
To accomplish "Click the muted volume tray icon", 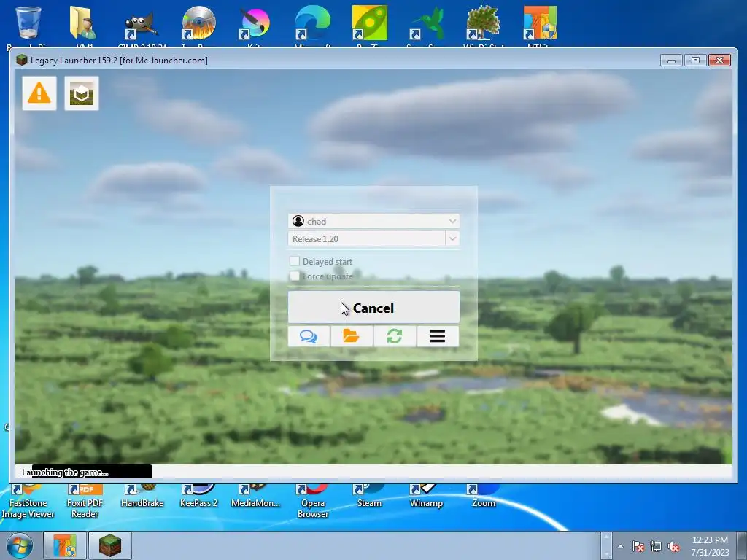I will coord(673,546).
